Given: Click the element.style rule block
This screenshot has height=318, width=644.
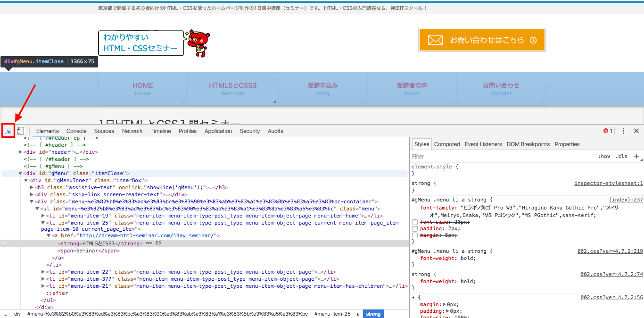Looking at the screenshot, I should [x=527, y=170].
